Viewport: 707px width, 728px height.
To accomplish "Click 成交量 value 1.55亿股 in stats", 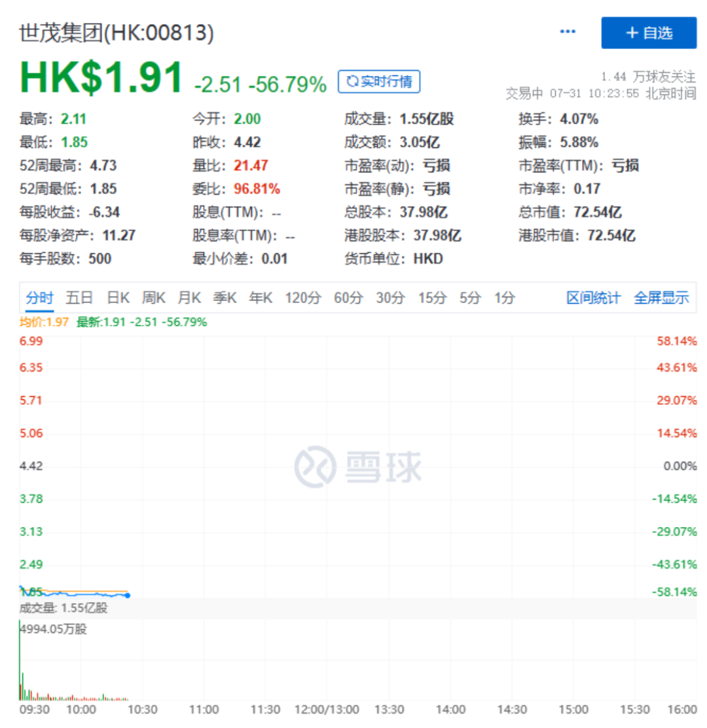I will click(x=427, y=119).
